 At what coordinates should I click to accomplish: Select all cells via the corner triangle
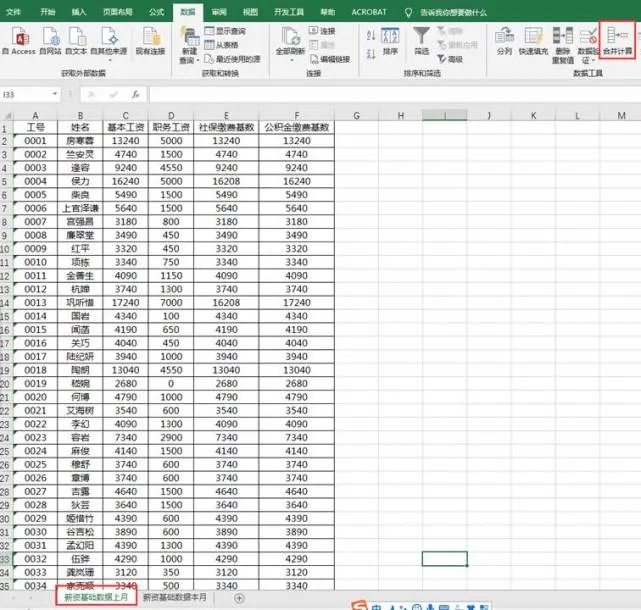(x=7, y=116)
